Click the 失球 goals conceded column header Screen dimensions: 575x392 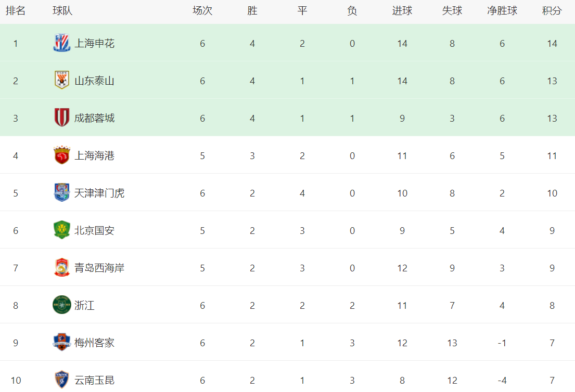pos(452,11)
